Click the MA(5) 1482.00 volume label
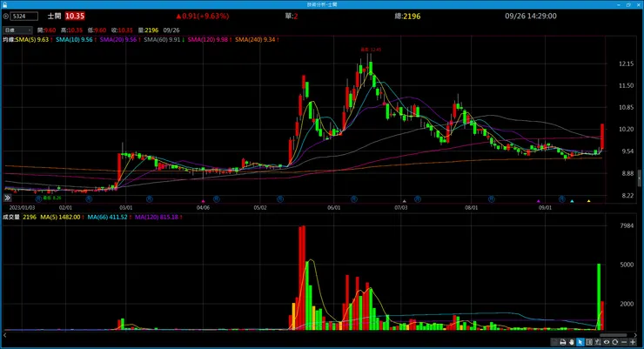Screen dimensions: 644x349 pyautogui.click(x=60, y=217)
